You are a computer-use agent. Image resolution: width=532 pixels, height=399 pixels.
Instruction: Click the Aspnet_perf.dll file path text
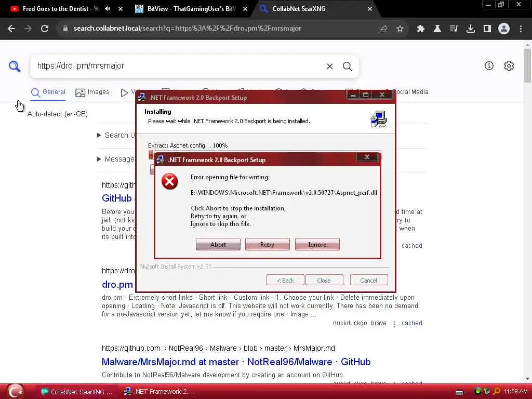coord(284,193)
